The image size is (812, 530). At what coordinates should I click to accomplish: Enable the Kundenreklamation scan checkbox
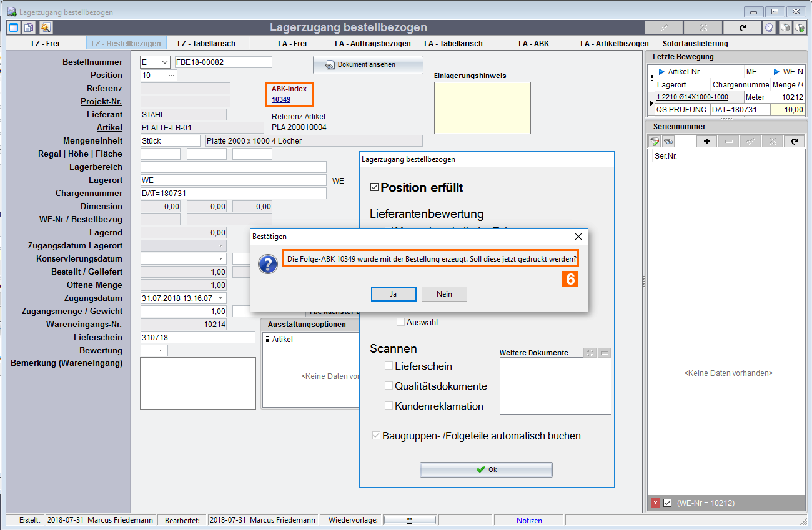coord(389,406)
